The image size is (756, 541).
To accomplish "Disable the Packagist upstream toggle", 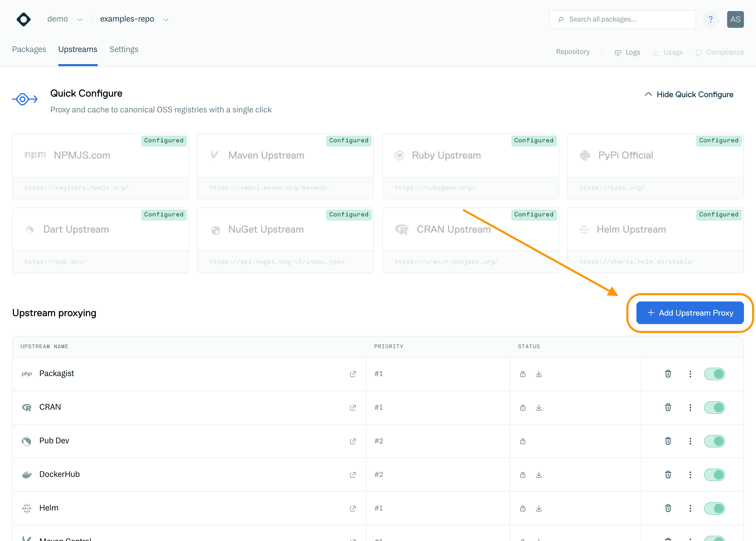I will pos(714,374).
